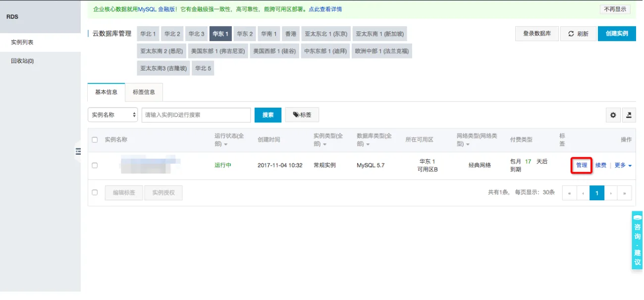
Task: Select page 1 in pagination
Action: click(x=597, y=193)
